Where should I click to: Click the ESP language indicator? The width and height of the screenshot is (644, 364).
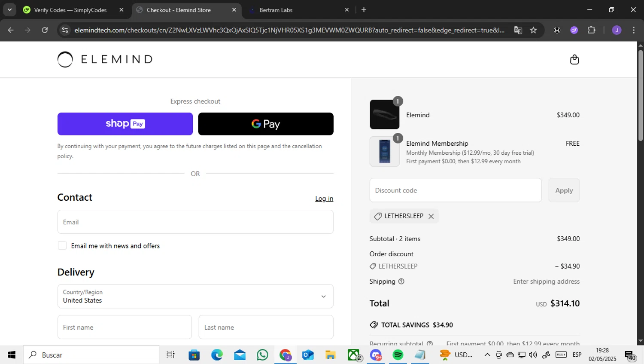577,355
